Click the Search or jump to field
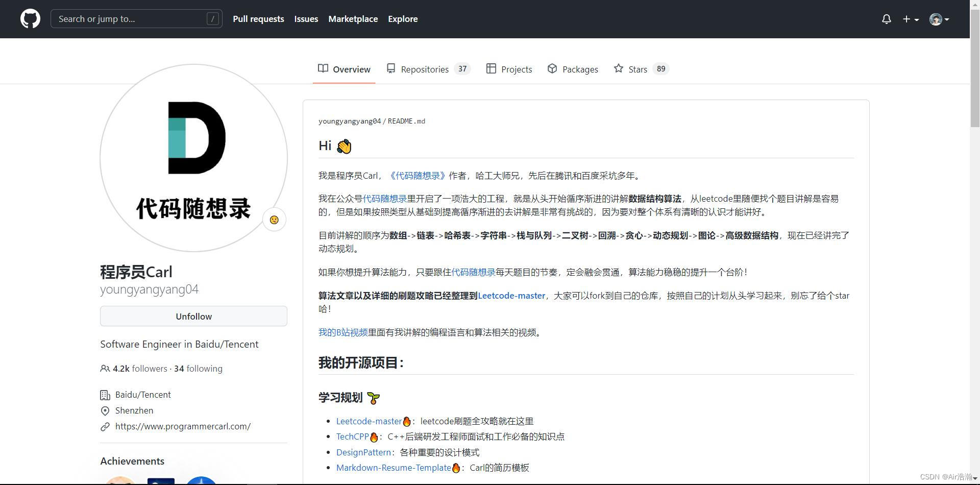 [136, 19]
